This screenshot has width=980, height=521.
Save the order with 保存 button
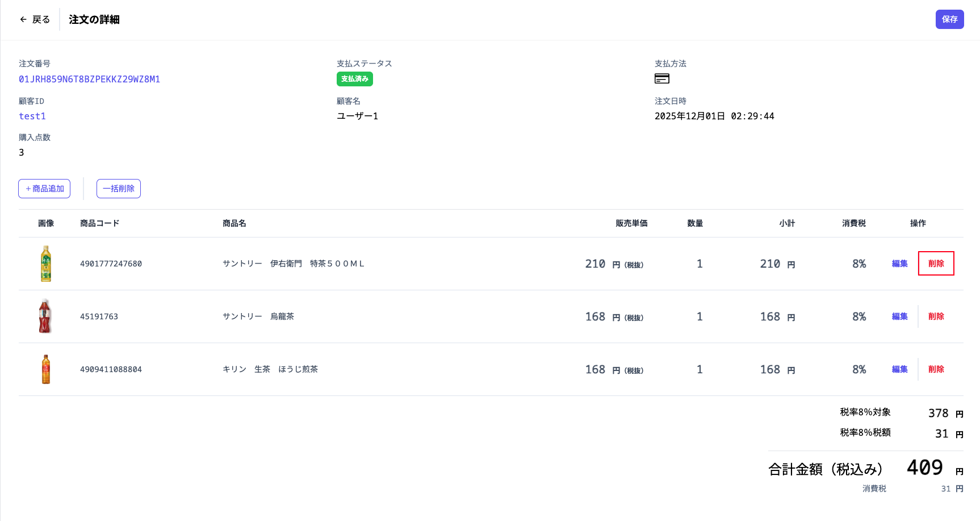tap(949, 19)
